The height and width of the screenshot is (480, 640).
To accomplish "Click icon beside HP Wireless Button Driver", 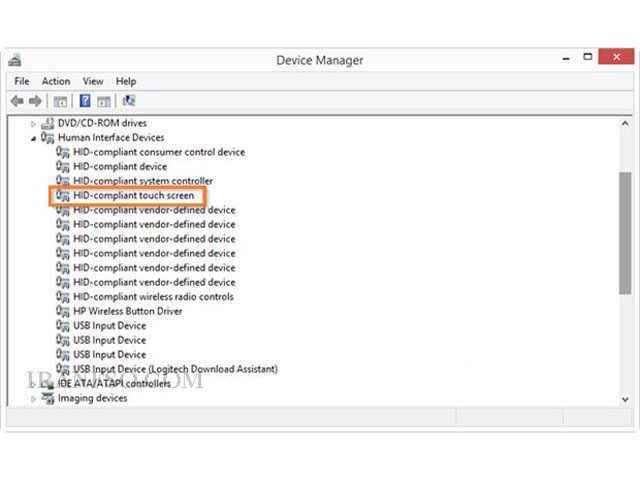I will 63,311.
